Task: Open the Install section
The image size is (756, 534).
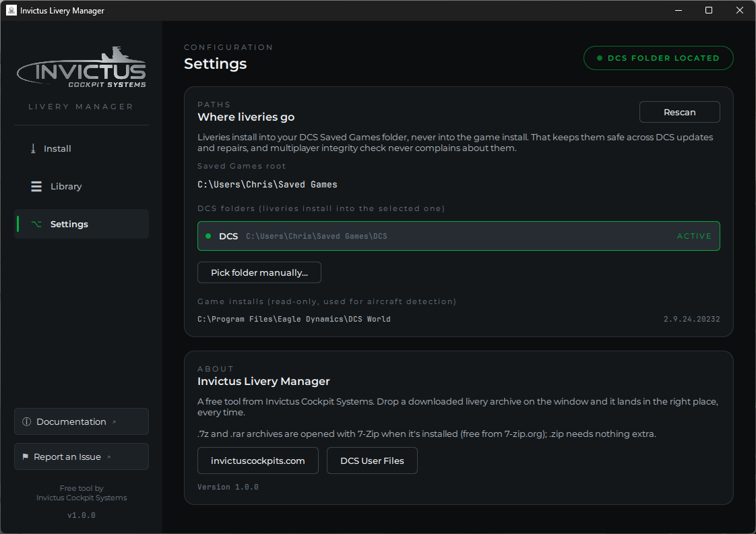Action: [82, 148]
